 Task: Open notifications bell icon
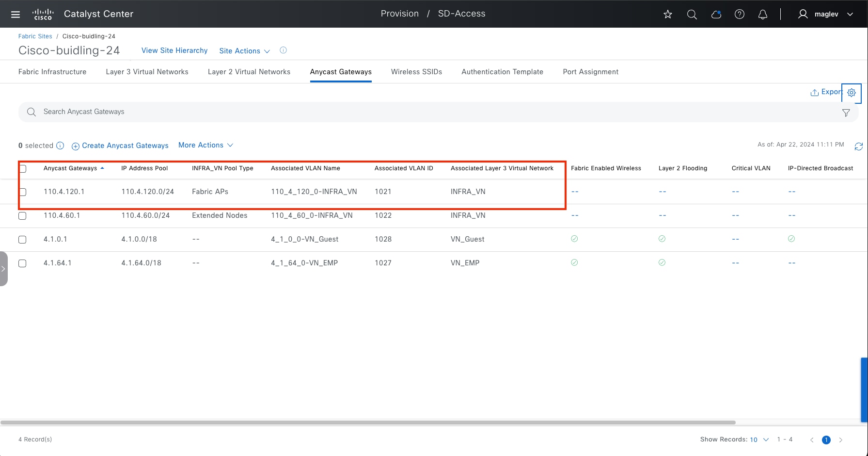tap(762, 15)
